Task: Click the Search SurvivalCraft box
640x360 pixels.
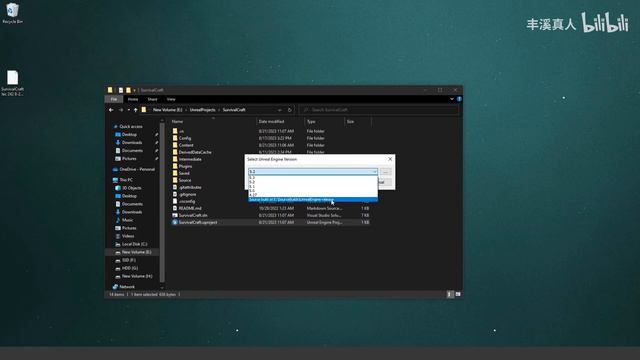Action: click(x=379, y=110)
